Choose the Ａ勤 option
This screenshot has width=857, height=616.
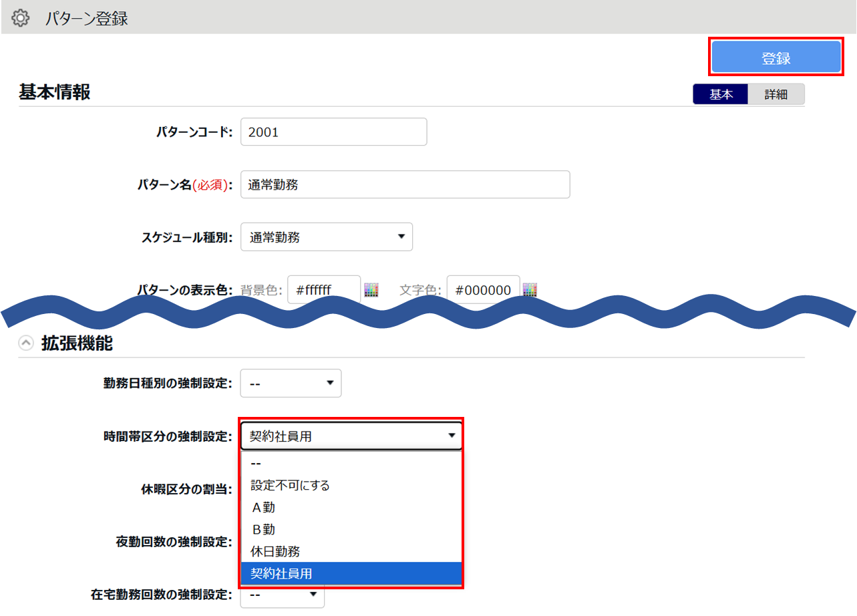pyautogui.click(x=351, y=508)
